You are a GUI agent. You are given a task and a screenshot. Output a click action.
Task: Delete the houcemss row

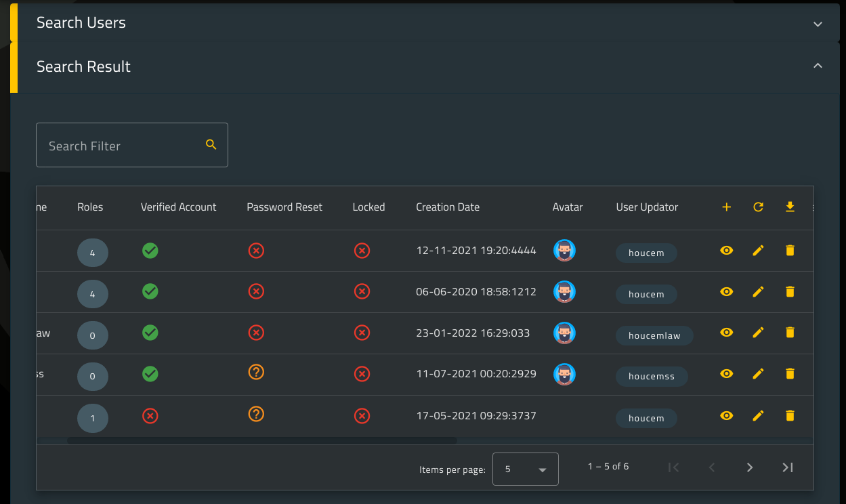[x=790, y=374]
